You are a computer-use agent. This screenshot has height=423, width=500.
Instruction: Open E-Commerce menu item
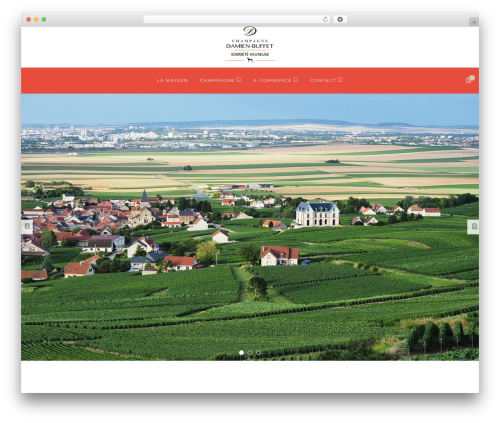click(x=272, y=80)
